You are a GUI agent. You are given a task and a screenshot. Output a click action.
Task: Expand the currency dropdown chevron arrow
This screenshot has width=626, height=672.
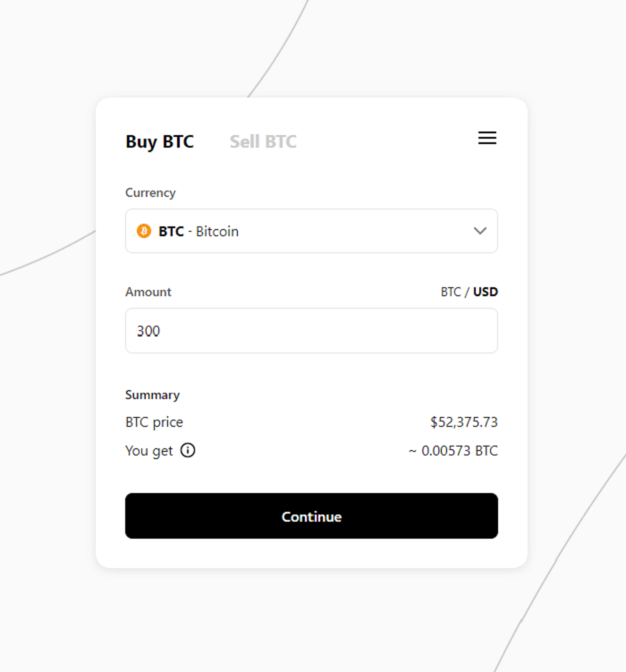[480, 231]
